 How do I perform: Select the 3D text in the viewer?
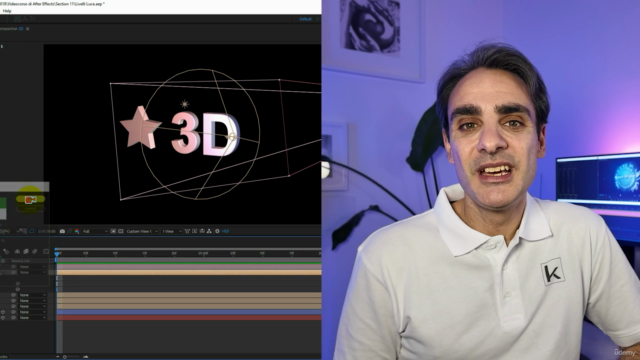(205, 134)
